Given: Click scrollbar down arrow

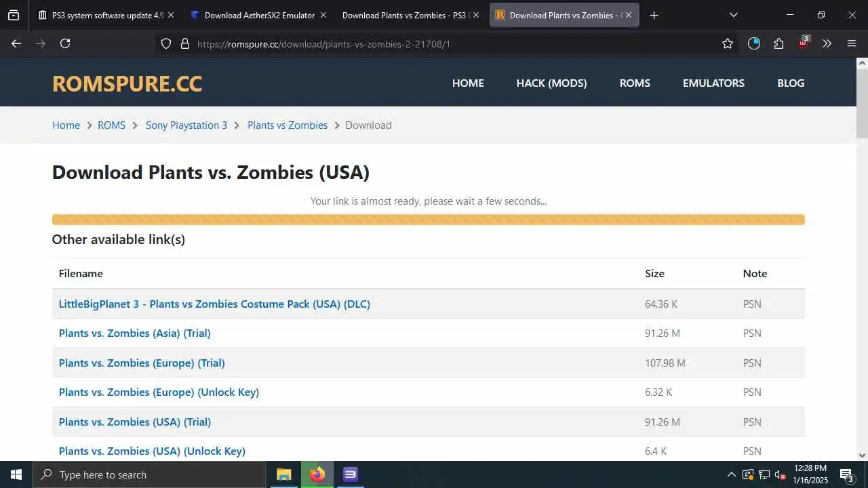Looking at the screenshot, I should pos(862,455).
